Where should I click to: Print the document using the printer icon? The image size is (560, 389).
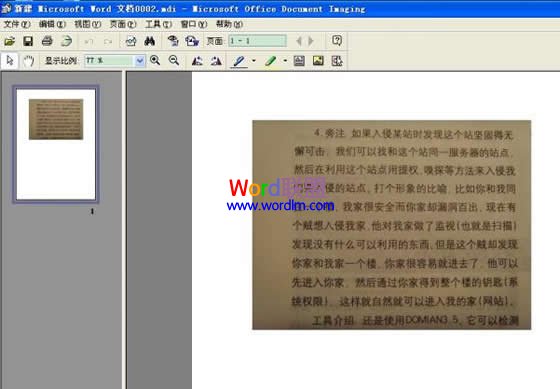point(47,41)
